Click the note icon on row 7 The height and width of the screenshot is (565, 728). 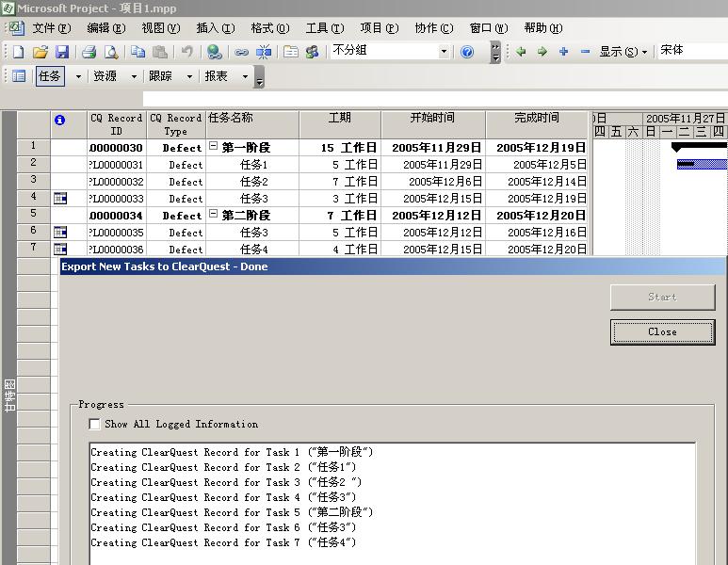tap(60, 249)
